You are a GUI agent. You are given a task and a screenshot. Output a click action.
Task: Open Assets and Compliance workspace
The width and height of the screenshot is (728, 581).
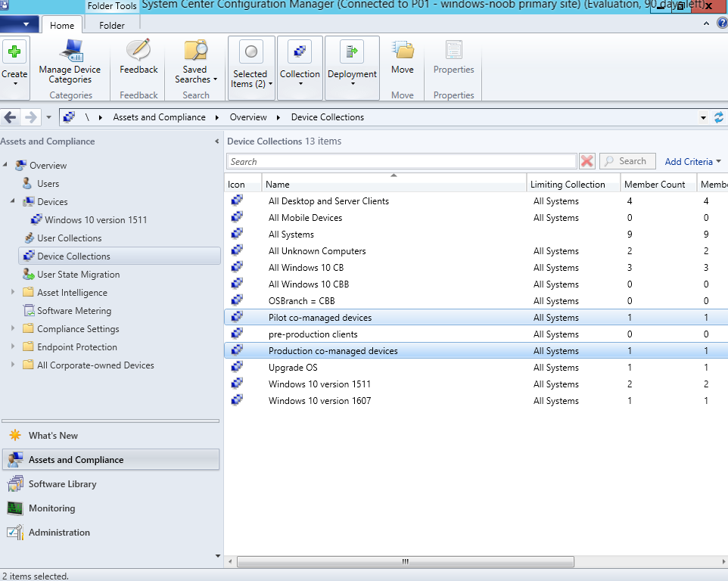110,459
